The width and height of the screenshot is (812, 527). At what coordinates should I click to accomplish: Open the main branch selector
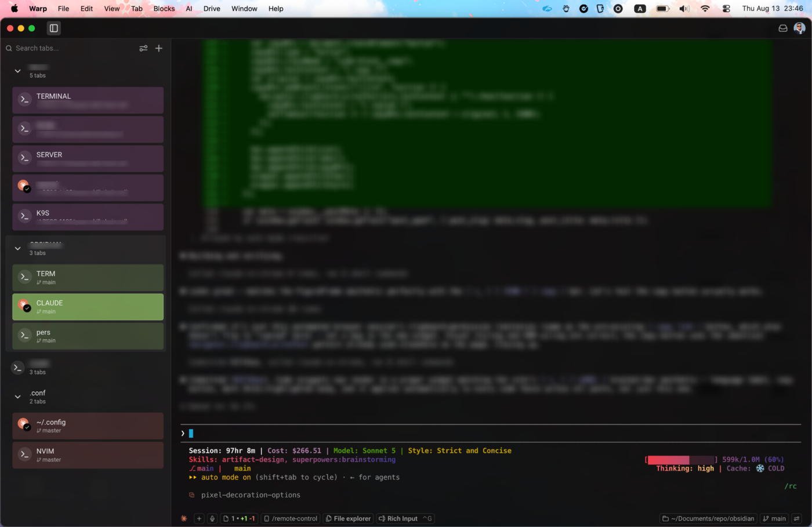775,518
